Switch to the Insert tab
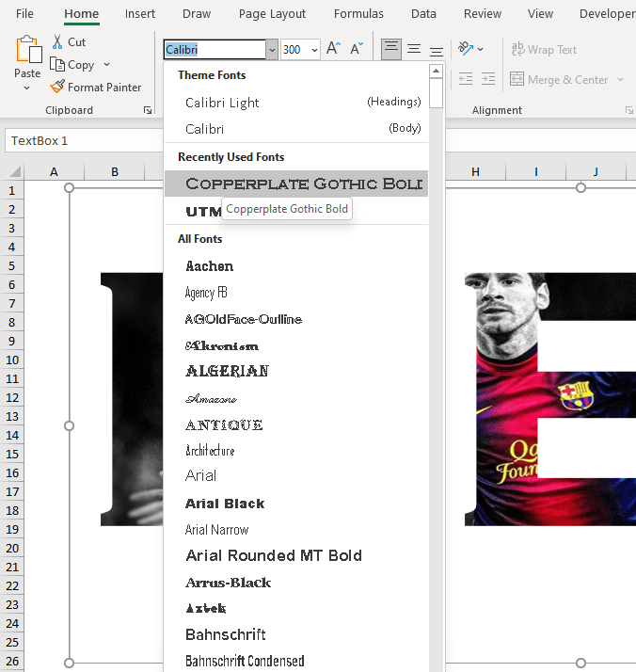The image size is (636, 672). pos(140,14)
